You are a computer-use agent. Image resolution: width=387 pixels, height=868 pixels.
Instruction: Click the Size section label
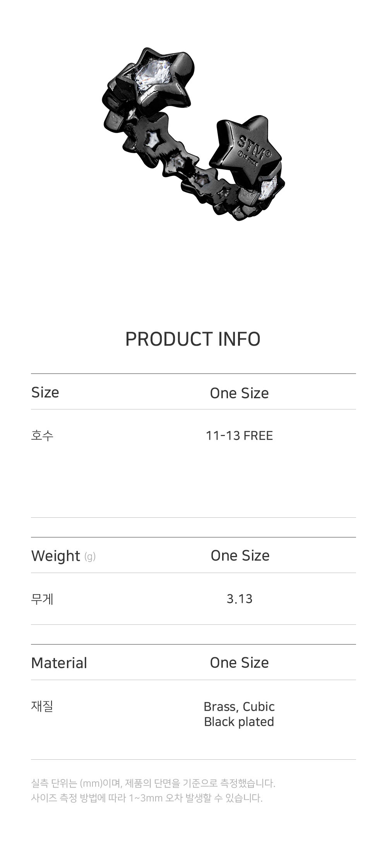tap(45, 392)
